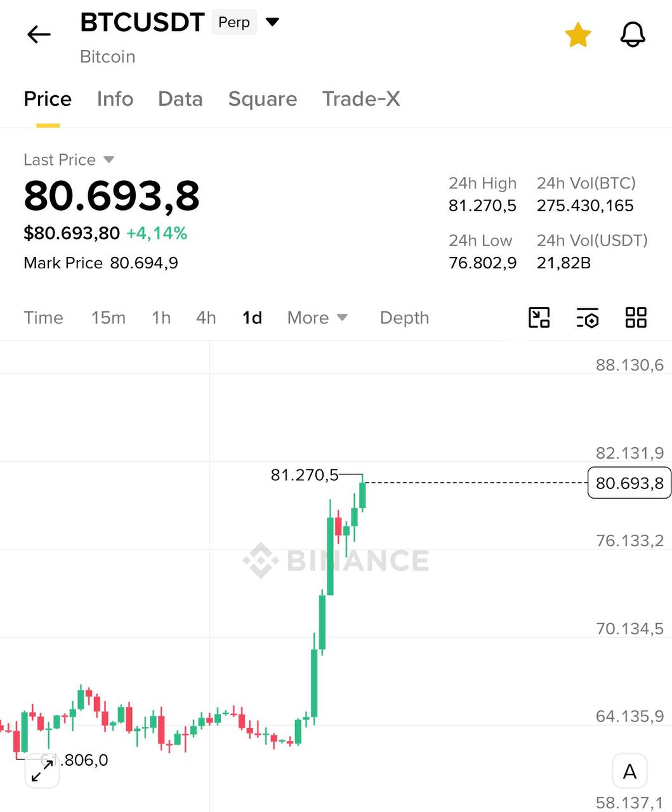Screen dimensions: 672x812
Task: Switch to the Info tab
Action: (x=115, y=99)
